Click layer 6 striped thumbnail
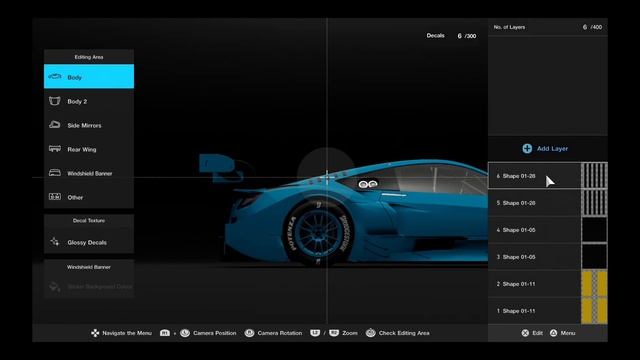 coord(594,176)
